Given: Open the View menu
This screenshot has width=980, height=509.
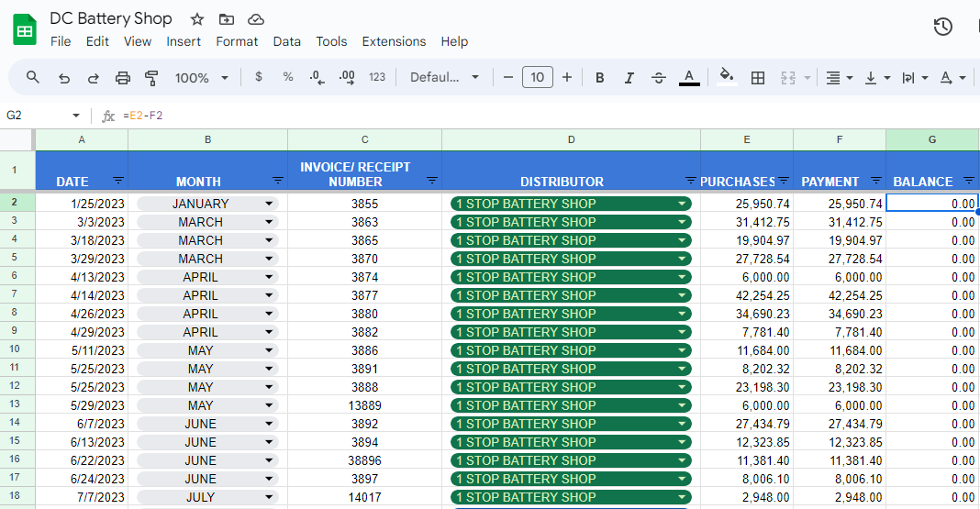Looking at the screenshot, I should tap(138, 41).
